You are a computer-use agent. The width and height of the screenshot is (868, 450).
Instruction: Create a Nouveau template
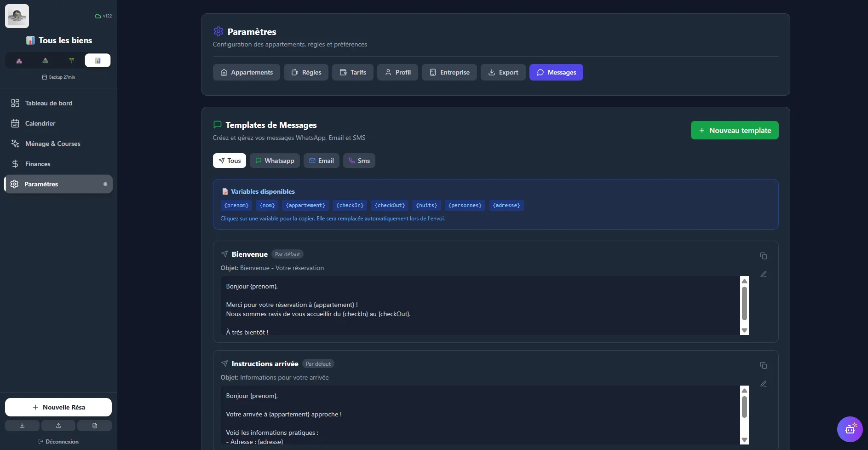734,130
